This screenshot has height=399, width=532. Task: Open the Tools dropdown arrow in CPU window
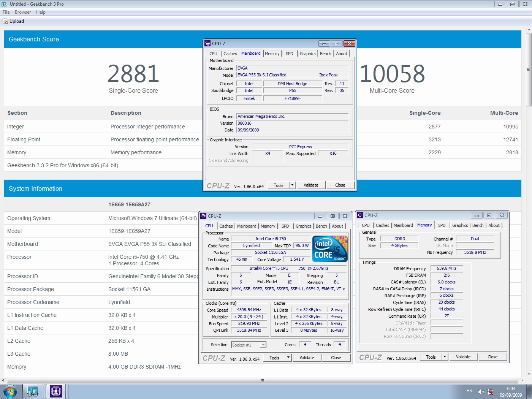click(288, 358)
